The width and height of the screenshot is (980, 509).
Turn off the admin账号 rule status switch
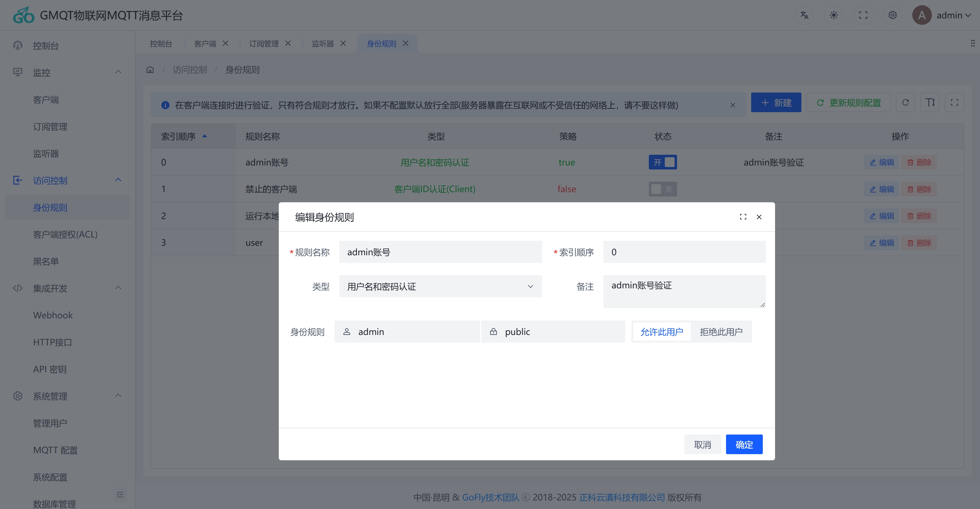pyautogui.click(x=662, y=162)
